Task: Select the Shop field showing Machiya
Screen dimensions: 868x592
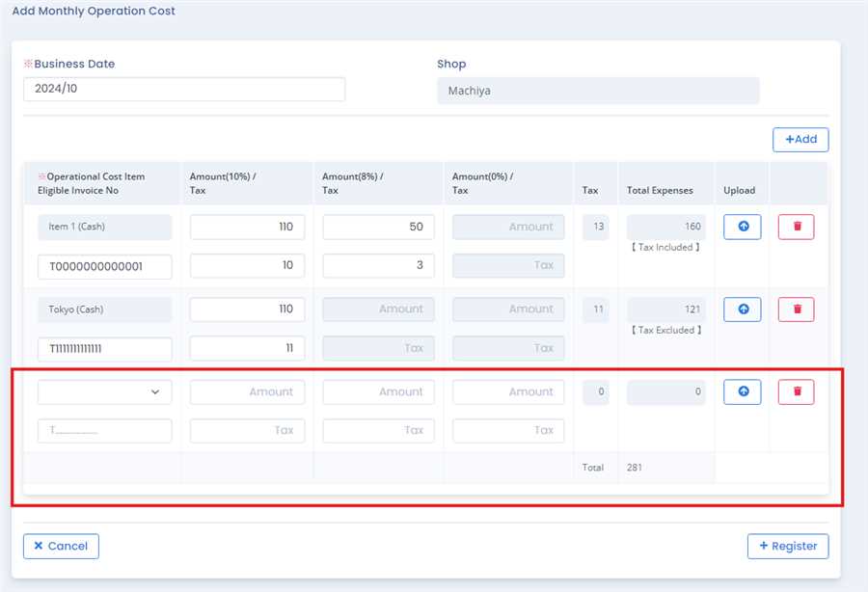Action: 598,91
